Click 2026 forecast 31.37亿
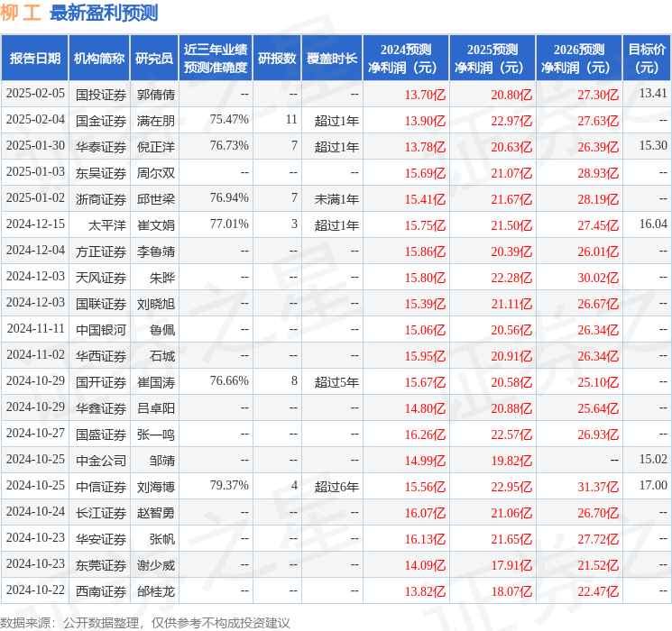Screen dimensions: 672x631 tap(598, 487)
